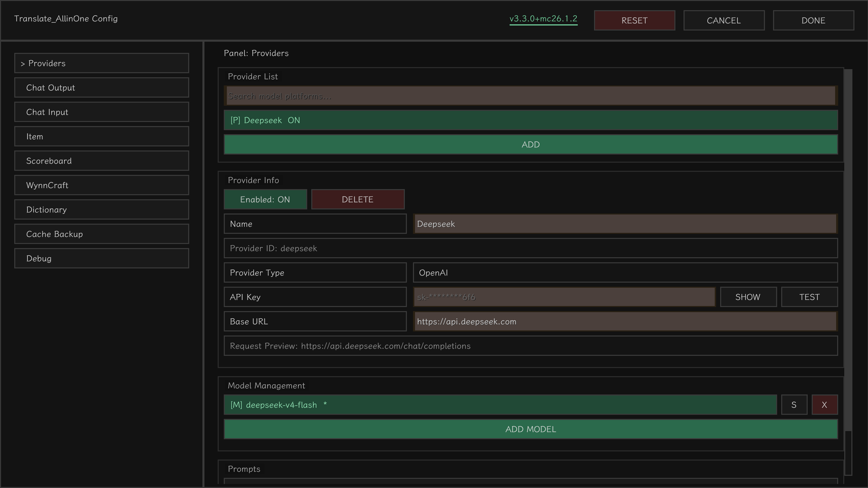The width and height of the screenshot is (868, 488).
Task: Select the Debug category
Action: [101, 258]
